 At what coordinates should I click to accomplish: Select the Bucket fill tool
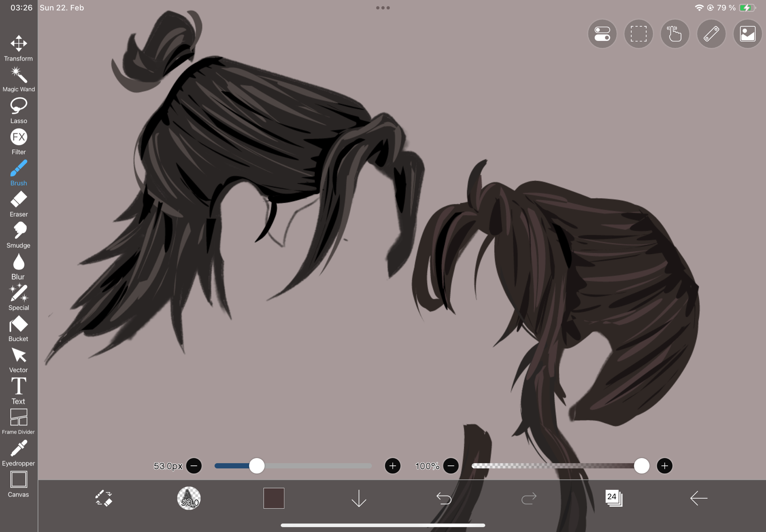coord(18,328)
